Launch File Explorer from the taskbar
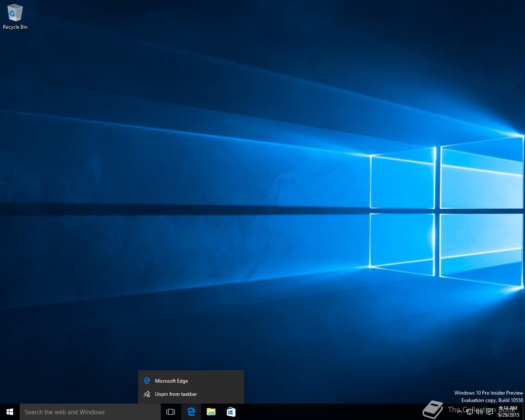This screenshot has height=420, width=525. pyautogui.click(x=211, y=412)
